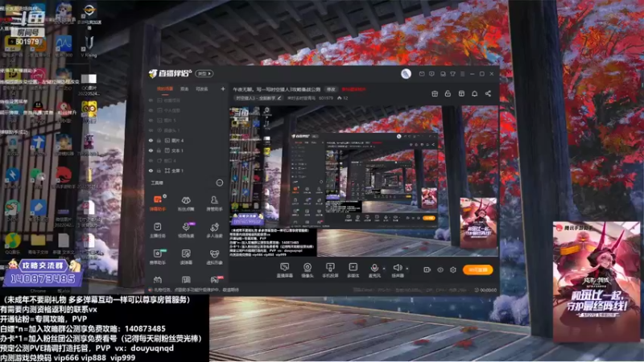
Task: Click the orange start streaming button
Action: point(477,269)
